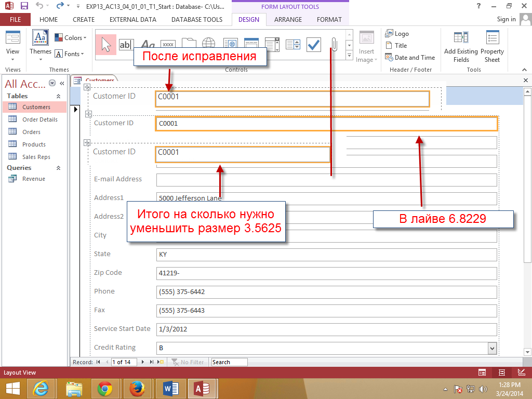Switch to Form View in status bar
This screenshot has height=399, width=532.
(482, 373)
